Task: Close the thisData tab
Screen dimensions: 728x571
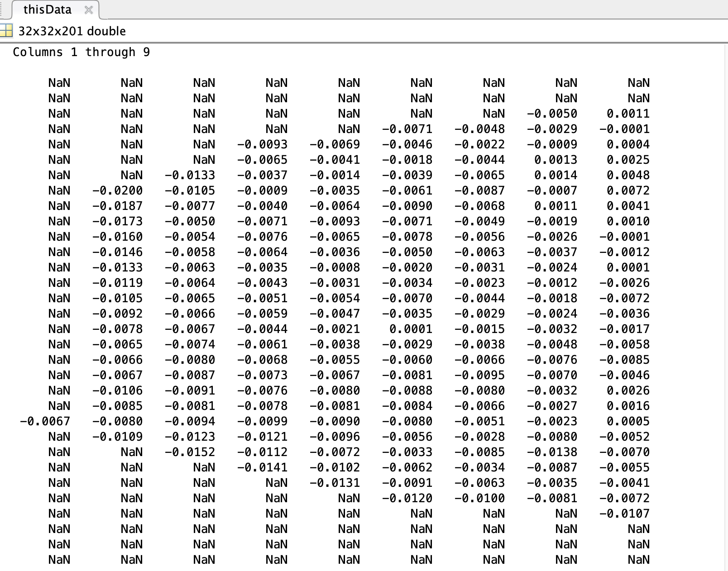Action: (x=89, y=10)
